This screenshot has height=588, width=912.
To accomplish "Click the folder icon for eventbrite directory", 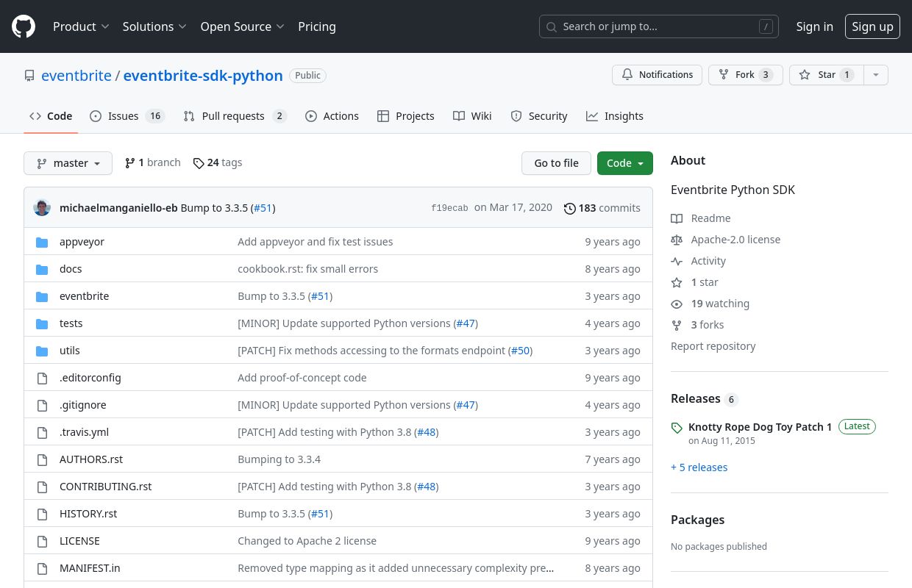I will point(42,296).
